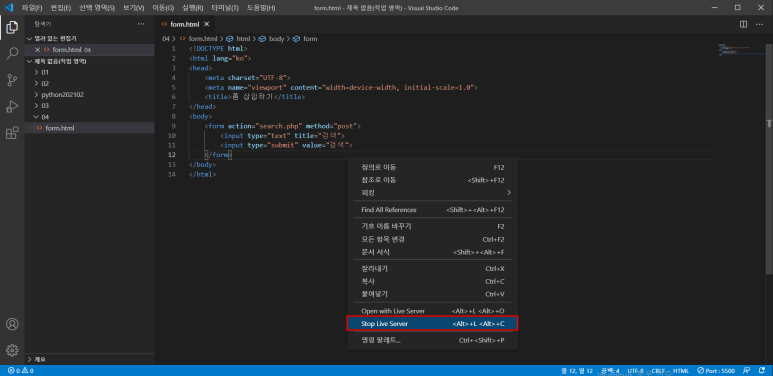This screenshot has width=773, height=376.
Task: Open the 파일(F) menu
Action: coord(32,8)
